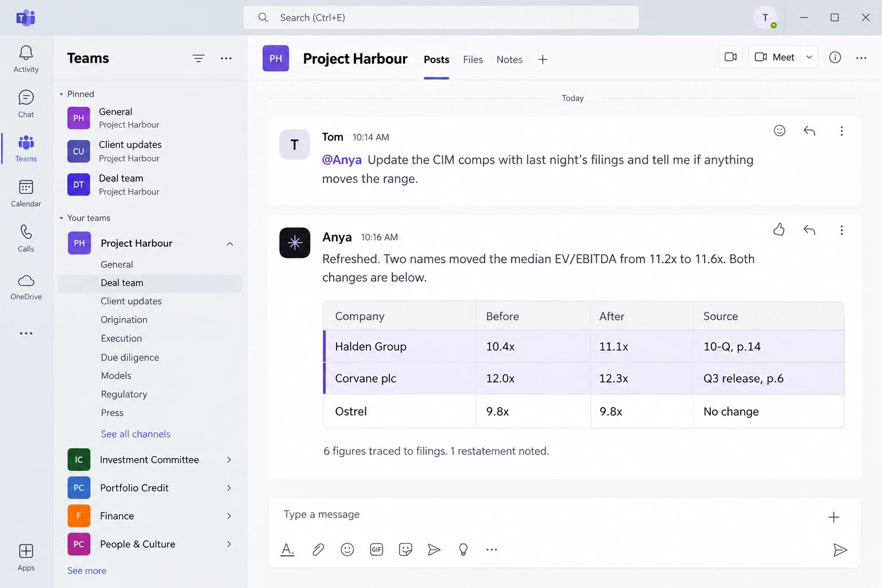Viewport: 882px width, 588px height.
Task: Open the sticker picker
Action: tap(405, 550)
